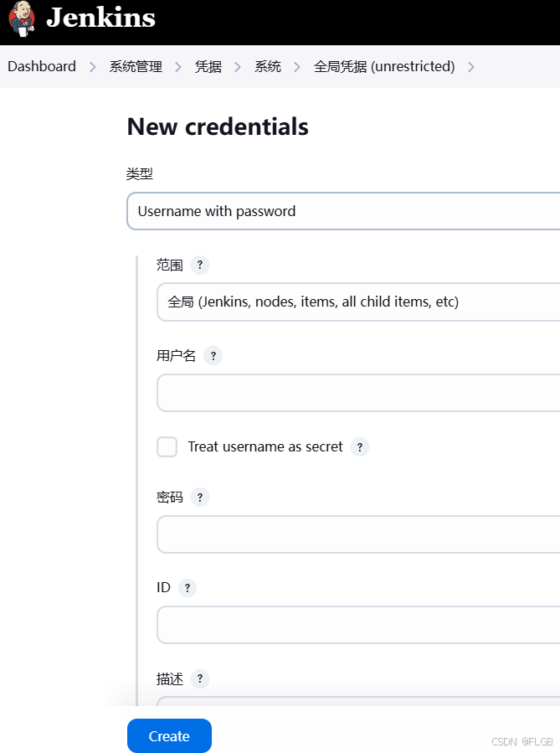Open the 系统 breadcrumb link

coord(267,66)
